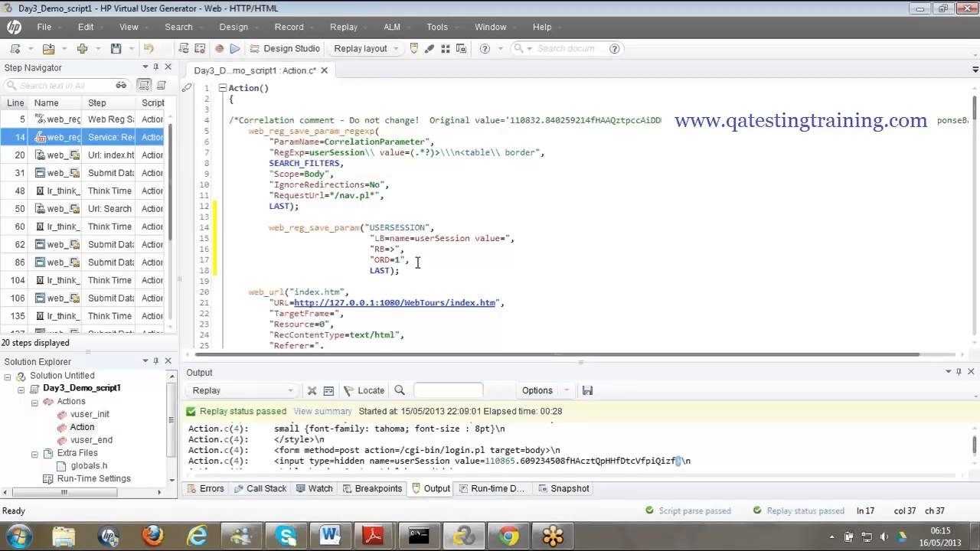Click the Output pane search text field
This screenshot has width=980, height=551.
(x=448, y=390)
